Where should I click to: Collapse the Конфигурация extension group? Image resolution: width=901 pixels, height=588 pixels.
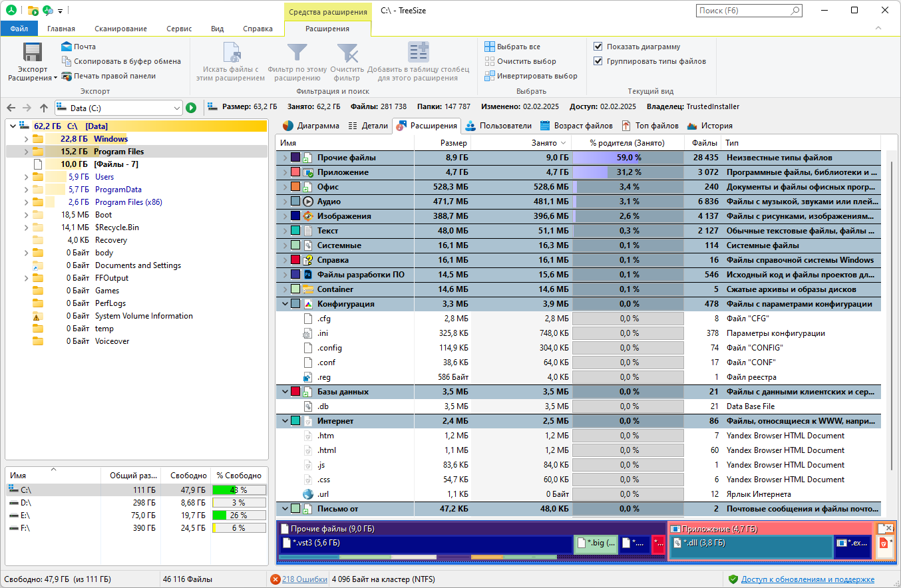(x=285, y=304)
